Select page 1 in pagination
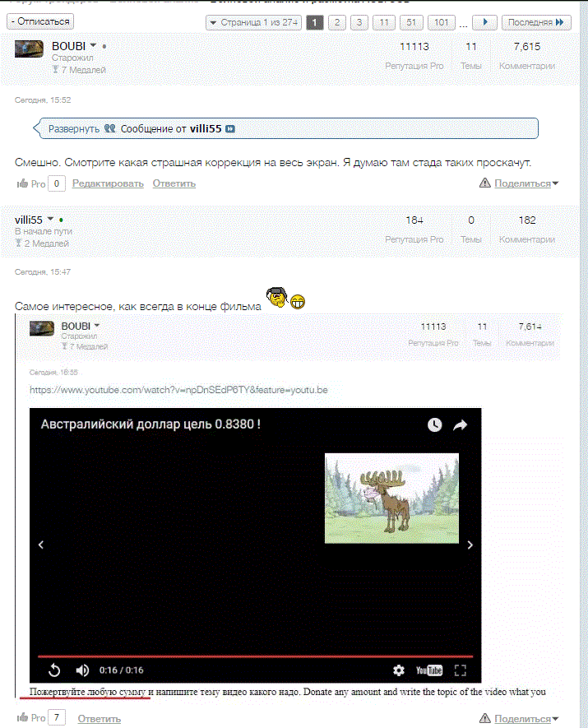588x728 pixels. click(315, 22)
